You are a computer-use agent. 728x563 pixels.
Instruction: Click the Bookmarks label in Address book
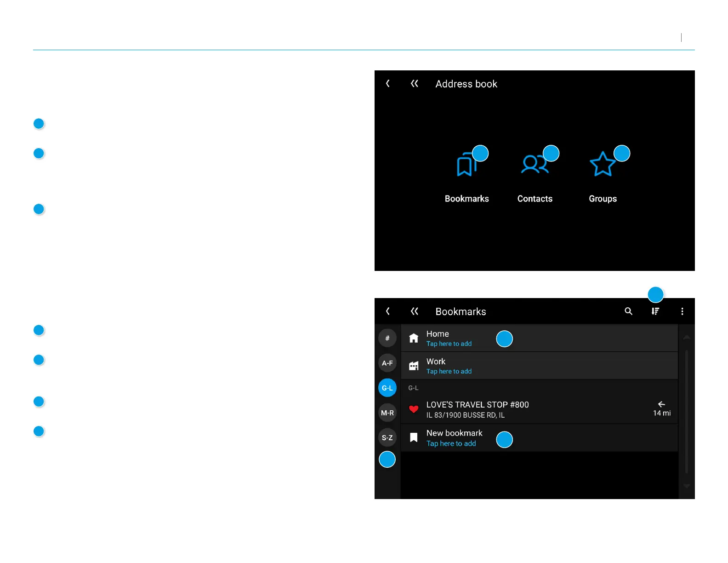pyautogui.click(x=466, y=199)
